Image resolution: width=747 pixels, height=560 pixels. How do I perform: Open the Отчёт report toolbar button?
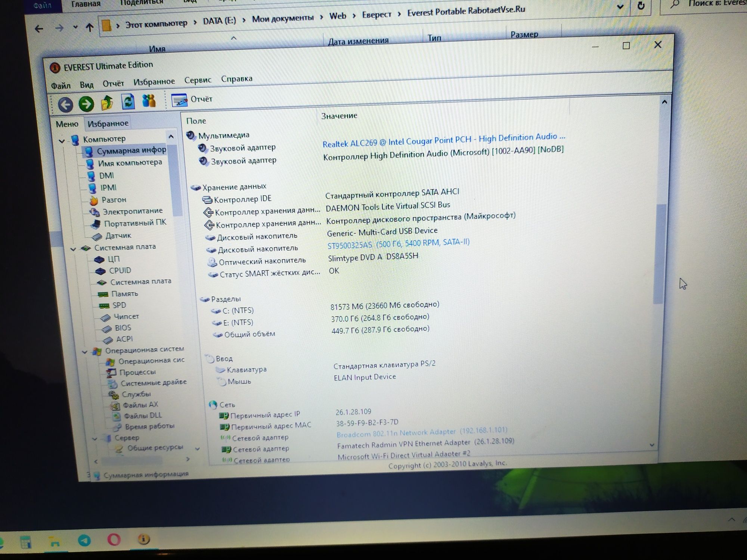[192, 100]
